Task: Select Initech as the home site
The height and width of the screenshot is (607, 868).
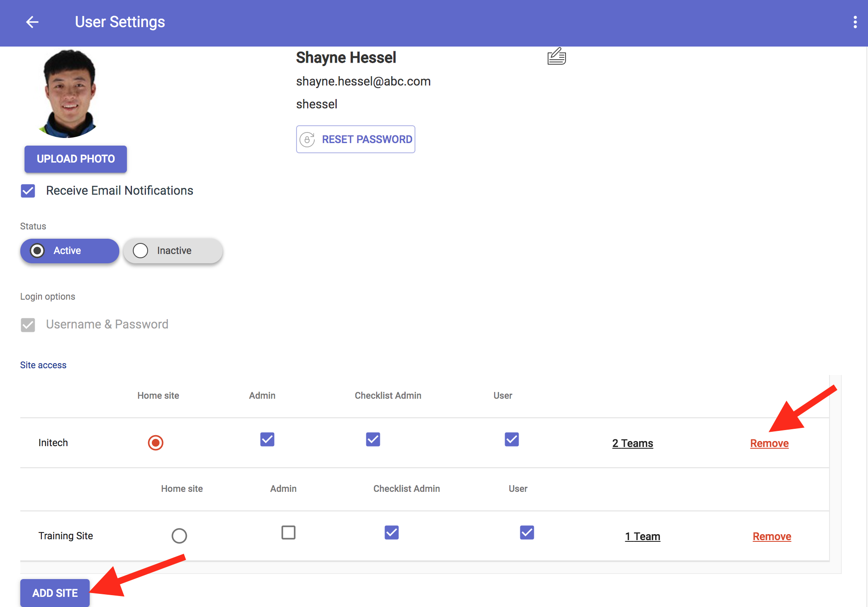Action: [156, 443]
